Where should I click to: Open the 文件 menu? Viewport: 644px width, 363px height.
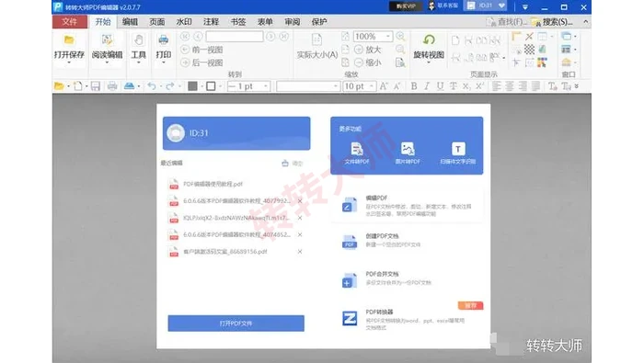[69, 22]
